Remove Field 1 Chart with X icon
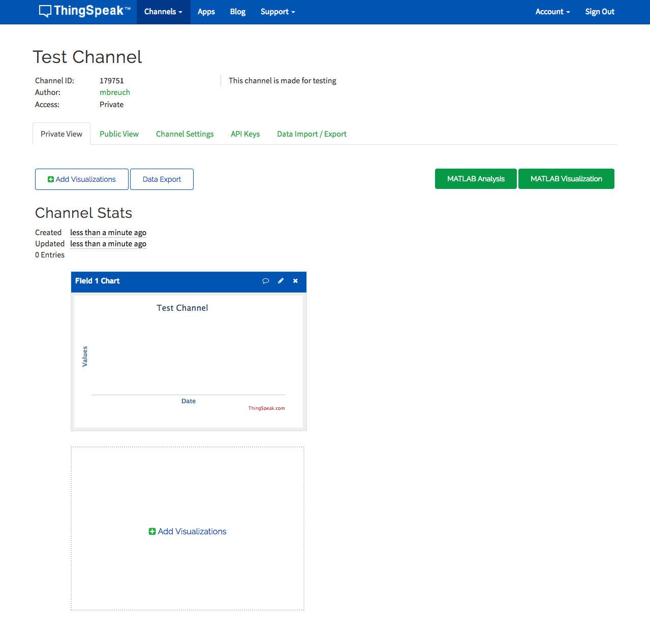This screenshot has height=644, width=650. pos(295,281)
